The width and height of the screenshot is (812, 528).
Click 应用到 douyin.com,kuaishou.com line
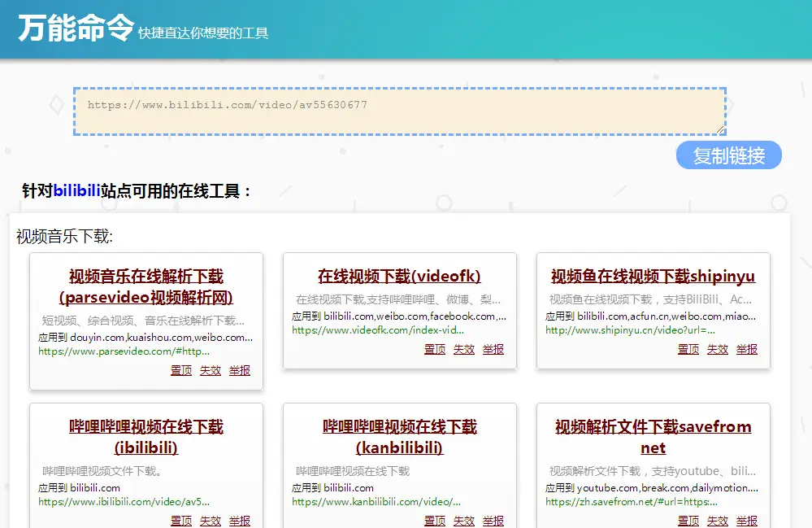coord(145,338)
